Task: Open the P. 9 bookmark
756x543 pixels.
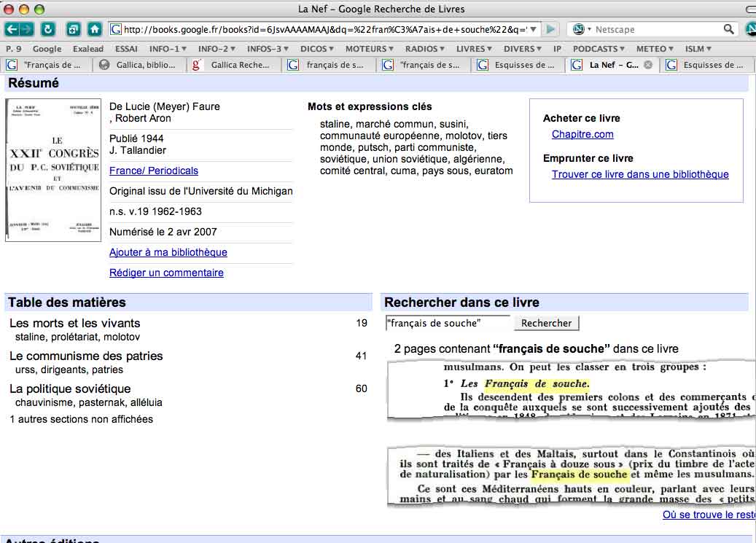Action: pos(14,49)
